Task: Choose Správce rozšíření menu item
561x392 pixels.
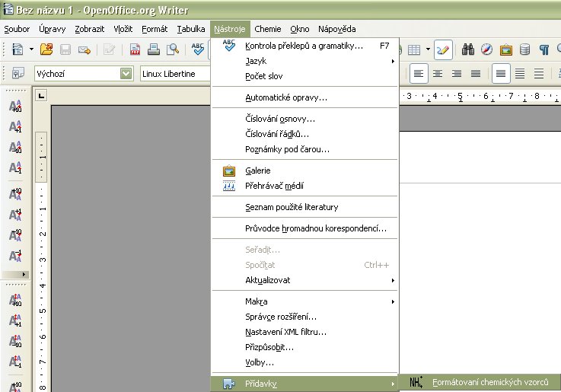Action: 304,317
